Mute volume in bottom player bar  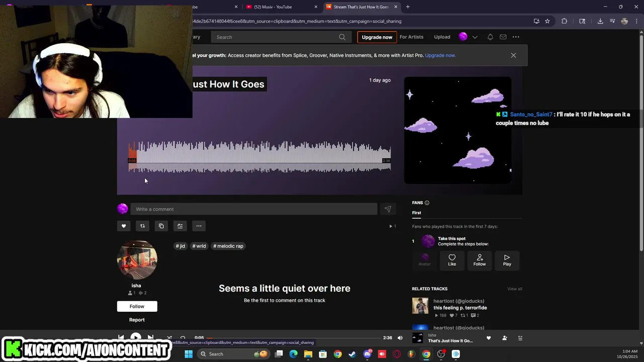pyautogui.click(x=400, y=338)
